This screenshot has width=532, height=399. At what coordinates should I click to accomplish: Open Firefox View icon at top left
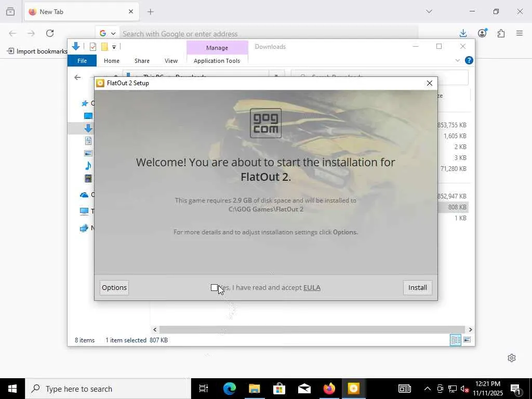tap(10, 12)
